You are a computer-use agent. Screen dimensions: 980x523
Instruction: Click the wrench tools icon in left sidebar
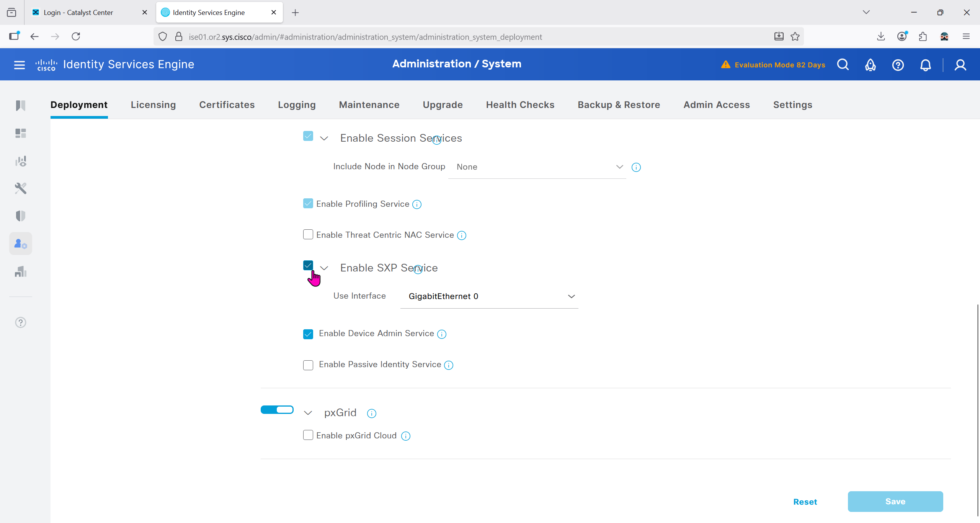pyautogui.click(x=21, y=188)
